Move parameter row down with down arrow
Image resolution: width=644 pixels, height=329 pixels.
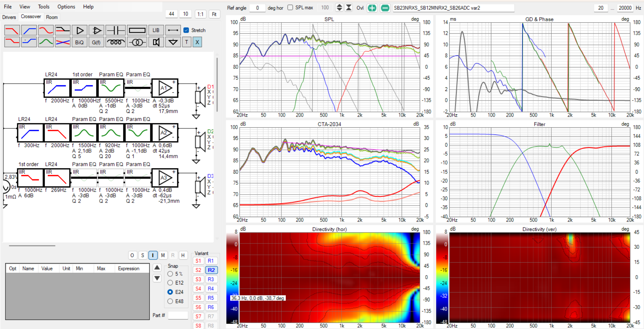pos(157,278)
